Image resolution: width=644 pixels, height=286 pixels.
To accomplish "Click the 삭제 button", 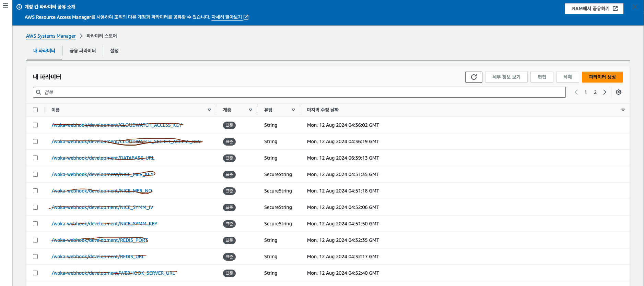I will point(567,77).
